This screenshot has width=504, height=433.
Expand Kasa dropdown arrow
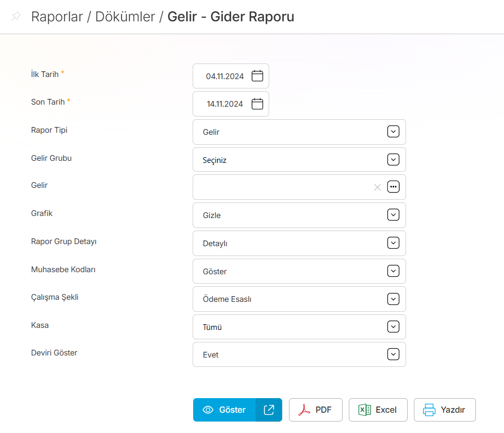pos(394,327)
